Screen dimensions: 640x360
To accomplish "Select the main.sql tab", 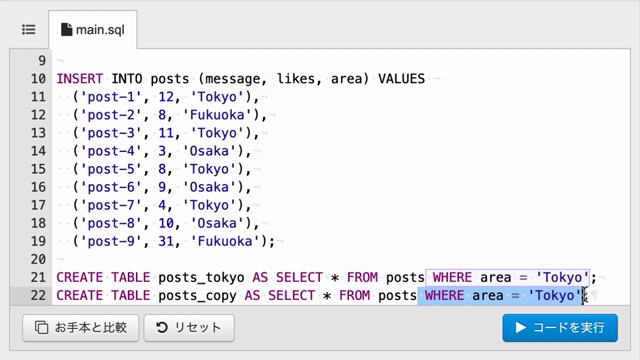I will 93,30.
